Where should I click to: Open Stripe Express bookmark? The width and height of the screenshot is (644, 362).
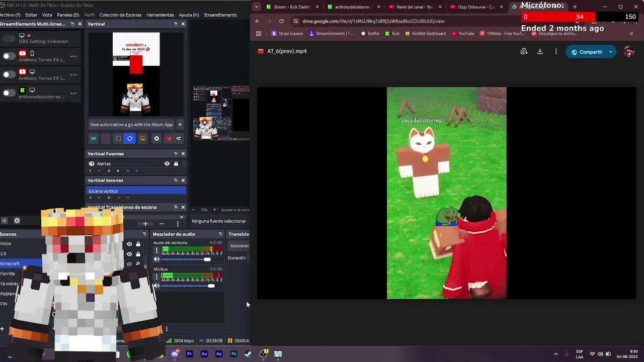tap(287, 34)
